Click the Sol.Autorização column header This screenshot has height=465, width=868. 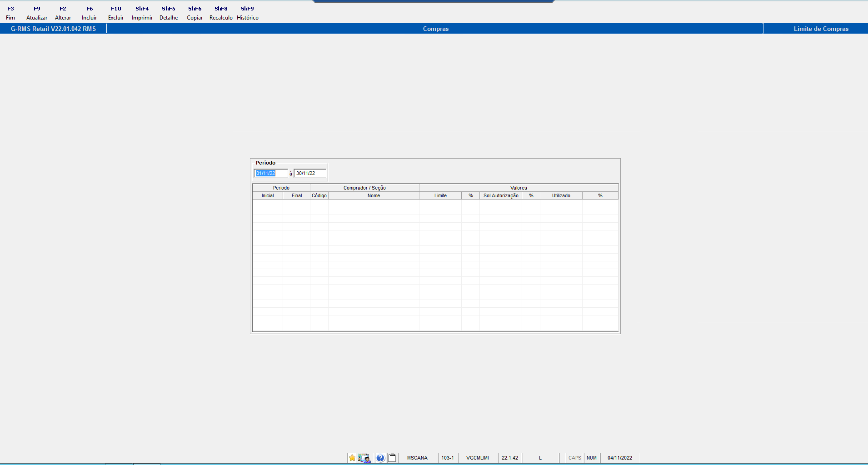tap(501, 195)
